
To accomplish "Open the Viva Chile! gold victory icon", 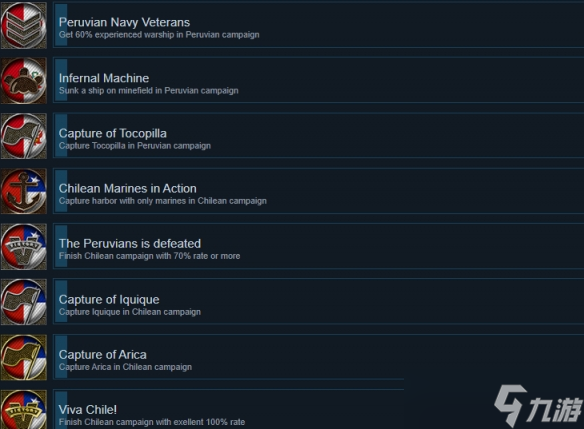I will pos(24,409).
